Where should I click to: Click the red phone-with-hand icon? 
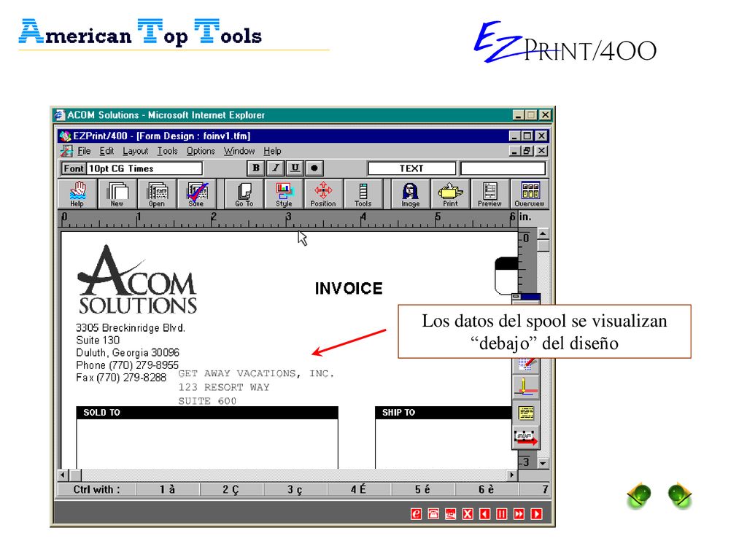pos(450,514)
